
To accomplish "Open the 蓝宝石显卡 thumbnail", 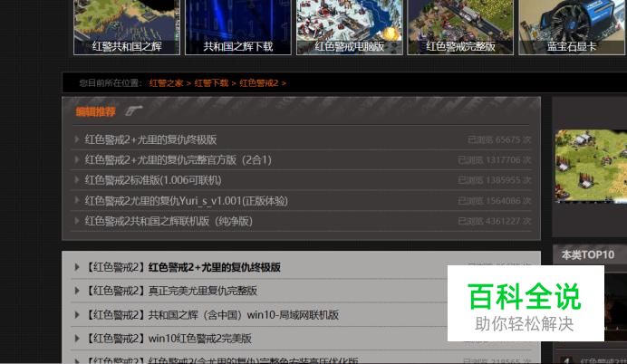I will coord(572,27).
